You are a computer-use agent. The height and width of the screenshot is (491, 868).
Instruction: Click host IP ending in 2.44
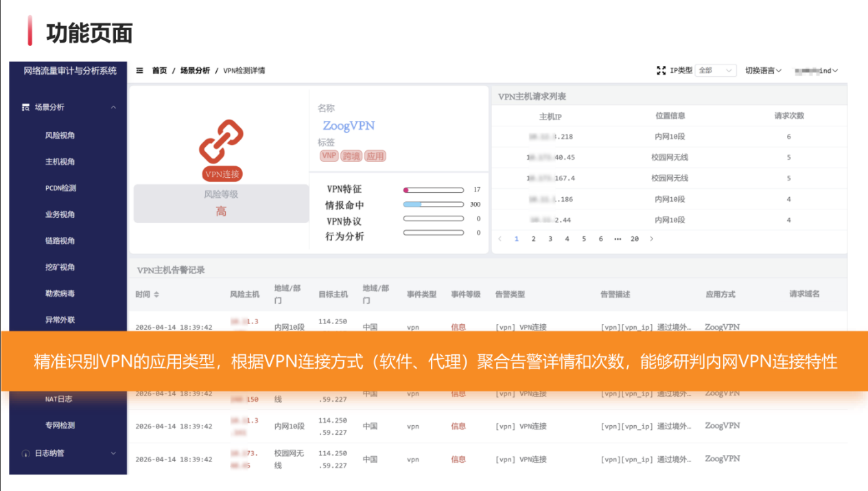point(550,220)
